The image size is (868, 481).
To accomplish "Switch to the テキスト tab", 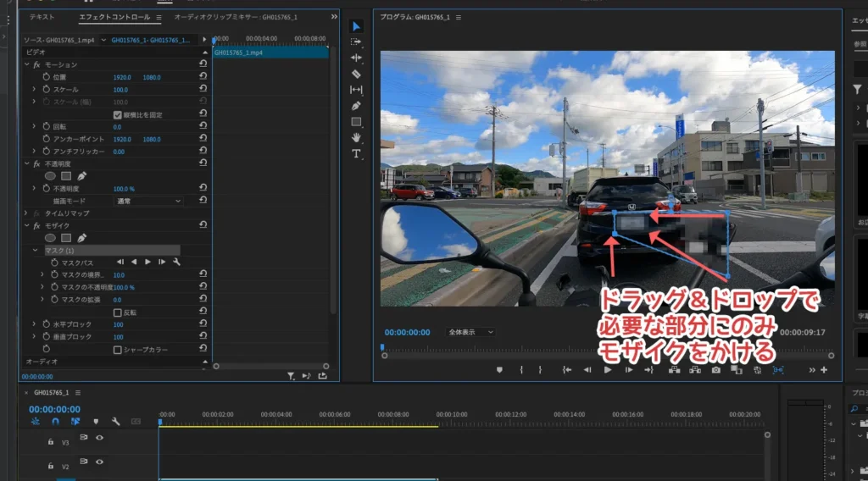I will (42, 17).
